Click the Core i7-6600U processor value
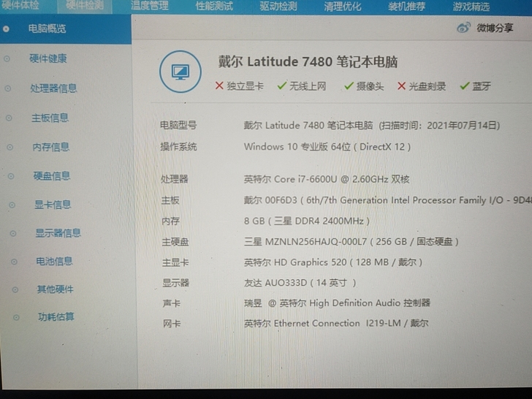Viewport: 532px width, 399px height. click(x=327, y=179)
